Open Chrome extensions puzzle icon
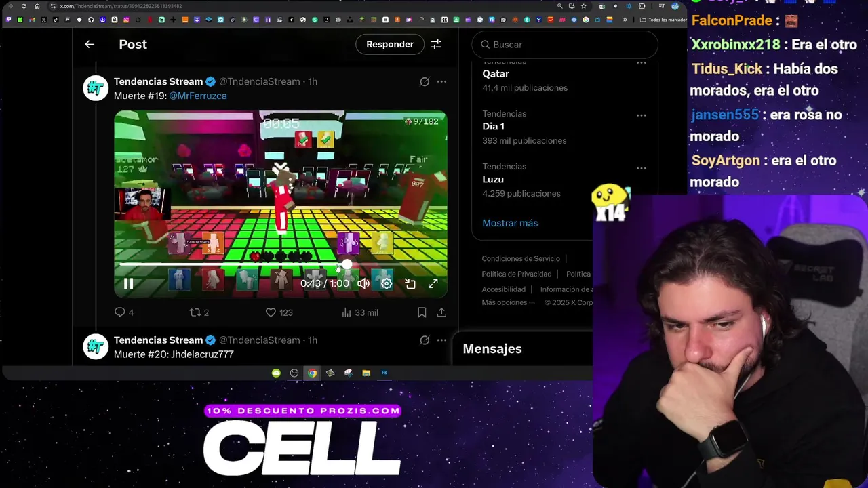868x488 pixels. click(x=642, y=6)
